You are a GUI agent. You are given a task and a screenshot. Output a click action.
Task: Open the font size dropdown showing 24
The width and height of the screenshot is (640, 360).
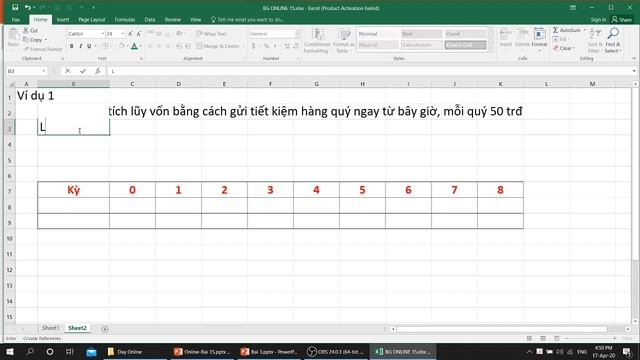(x=123, y=34)
